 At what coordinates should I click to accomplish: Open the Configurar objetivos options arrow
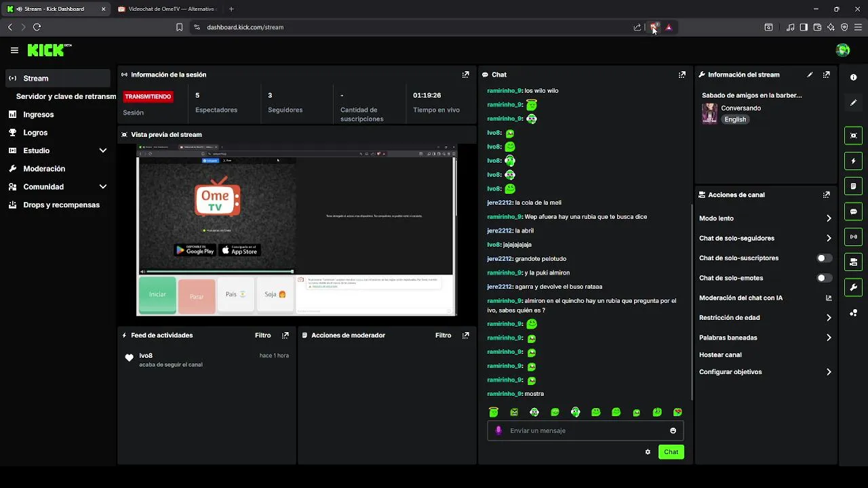[x=828, y=372]
